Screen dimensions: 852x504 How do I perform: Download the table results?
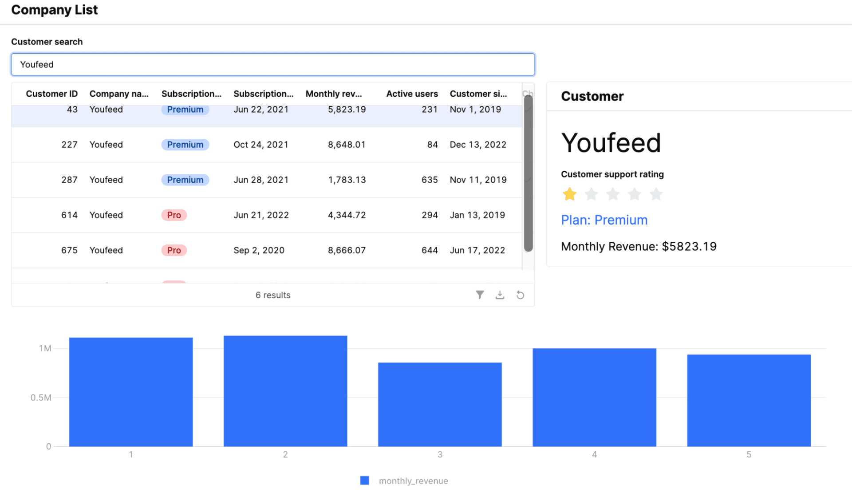(x=500, y=295)
